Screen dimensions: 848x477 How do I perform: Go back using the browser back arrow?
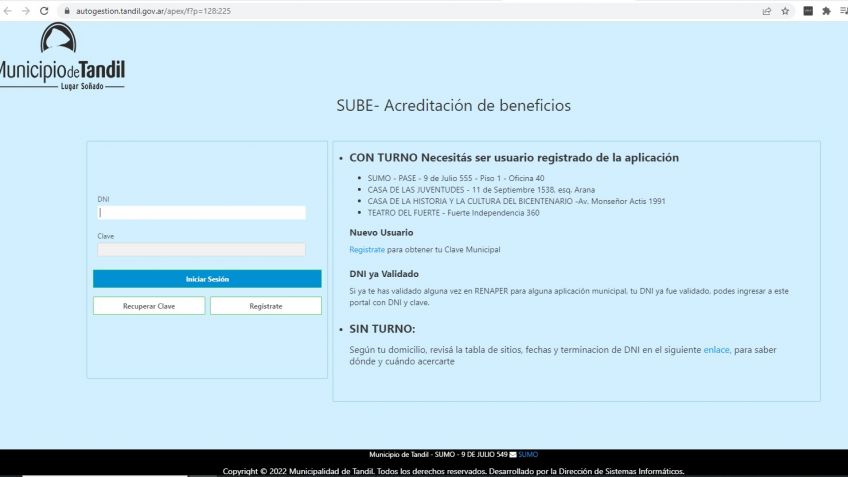(8, 11)
